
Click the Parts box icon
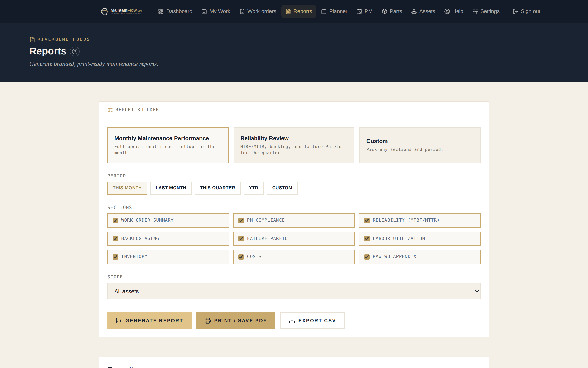[x=384, y=11]
